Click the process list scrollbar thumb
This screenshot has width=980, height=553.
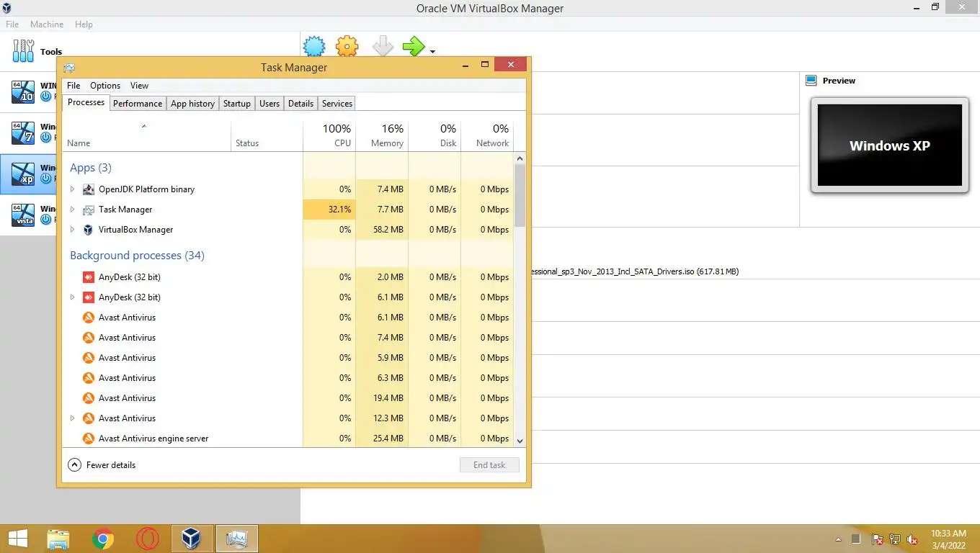520,194
